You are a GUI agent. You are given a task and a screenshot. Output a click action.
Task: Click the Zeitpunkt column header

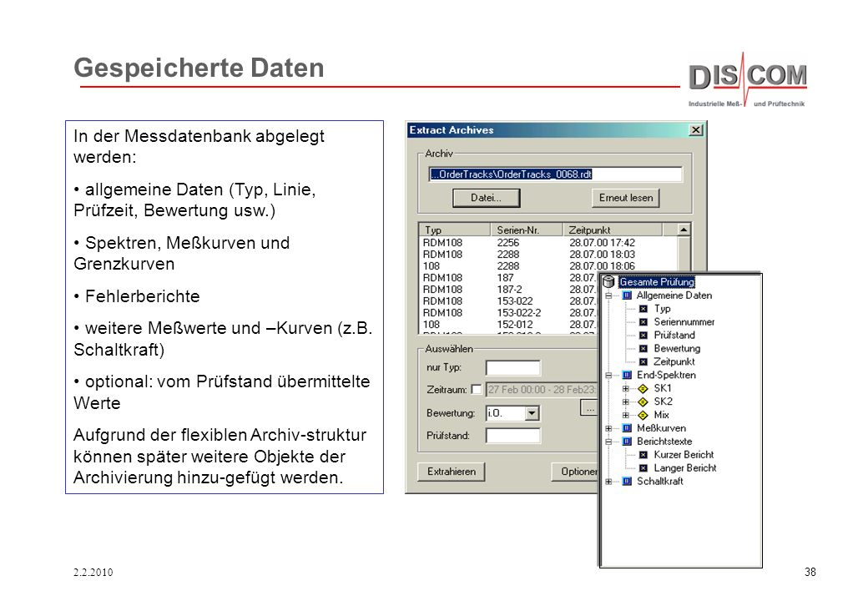coord(613,230)
